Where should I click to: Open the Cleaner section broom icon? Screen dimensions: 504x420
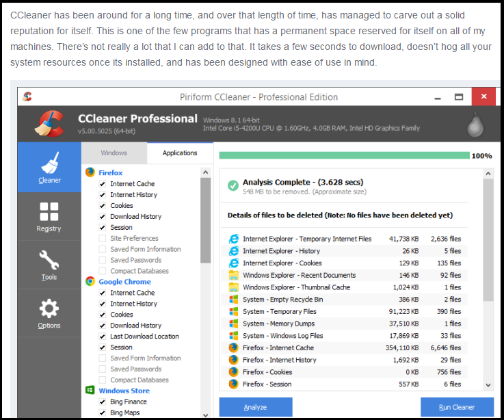pos(49,163)
